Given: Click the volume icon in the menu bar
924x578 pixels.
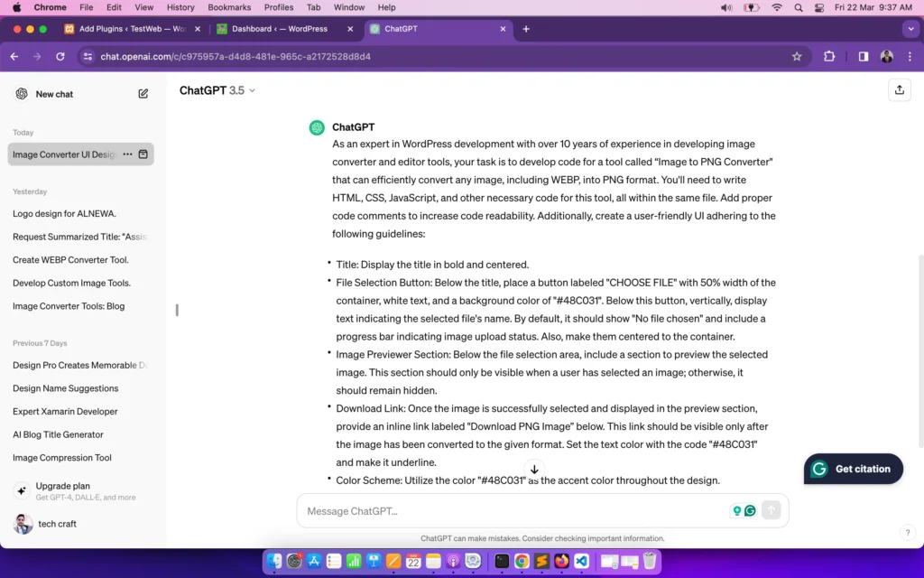Looking at the screenshot, I should pyautogui.click(x=726, y=7).
